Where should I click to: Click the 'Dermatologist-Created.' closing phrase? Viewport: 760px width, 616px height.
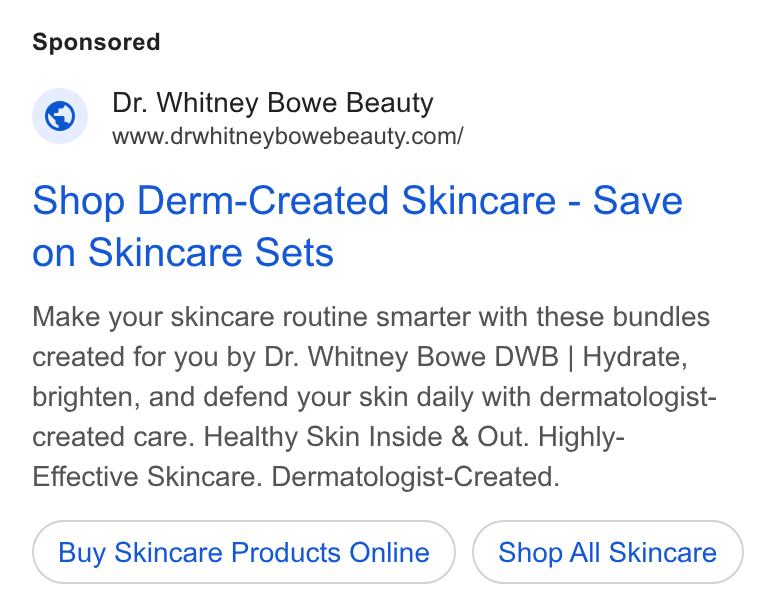415,477
